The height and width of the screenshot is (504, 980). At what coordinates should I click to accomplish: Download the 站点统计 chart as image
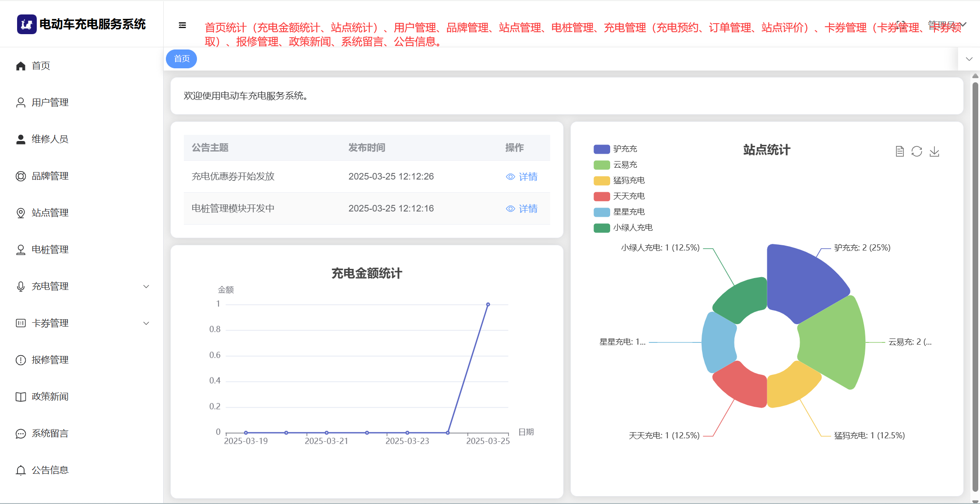point(934,152)
